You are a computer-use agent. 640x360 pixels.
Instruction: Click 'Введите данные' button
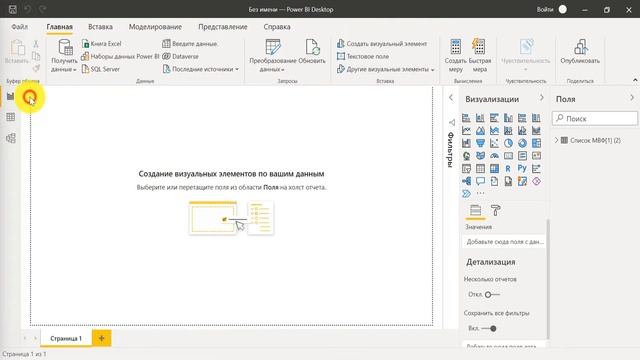pyautogui.click(x=190, y=44)
